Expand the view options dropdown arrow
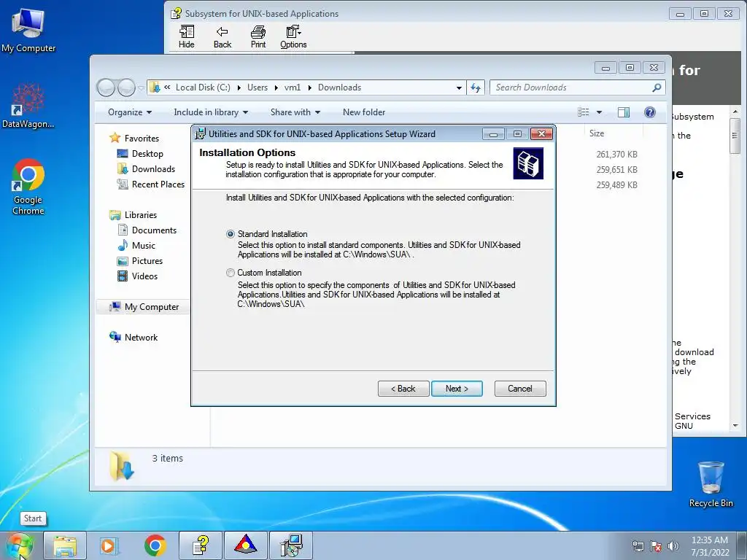This screenshot has width=747, height=560. [600, 112]
